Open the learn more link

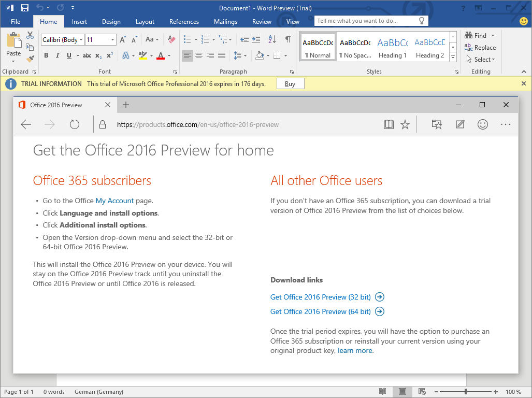click(355, 350)
